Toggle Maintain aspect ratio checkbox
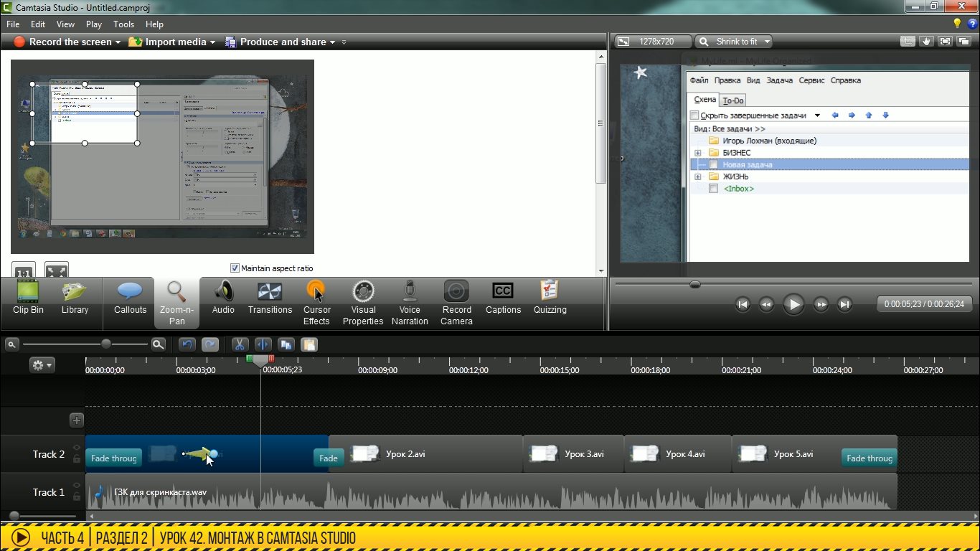 tap(235, 268)
